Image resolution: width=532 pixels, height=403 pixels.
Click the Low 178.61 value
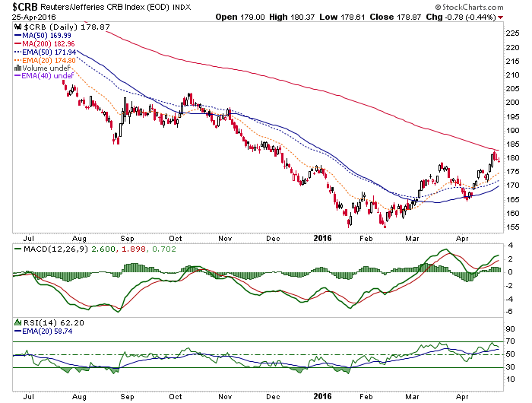tap(342, 17)
